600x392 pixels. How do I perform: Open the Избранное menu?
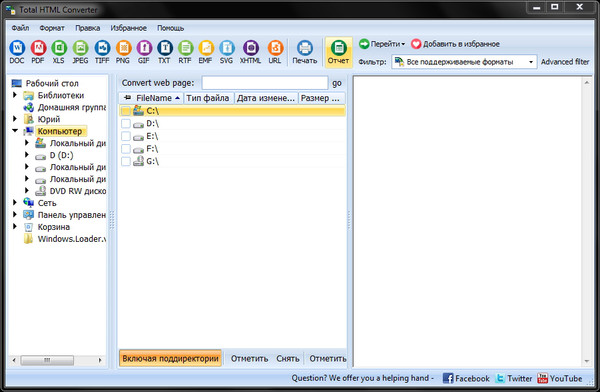(x=129, y=28)
